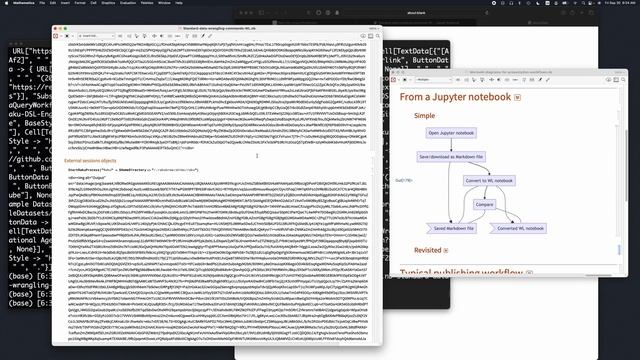This screenshot has height=360, width=640.
Task: Collapse the 'From a Jupyter notebook' section
Action: pyautogui.click(x=518, y=98)
